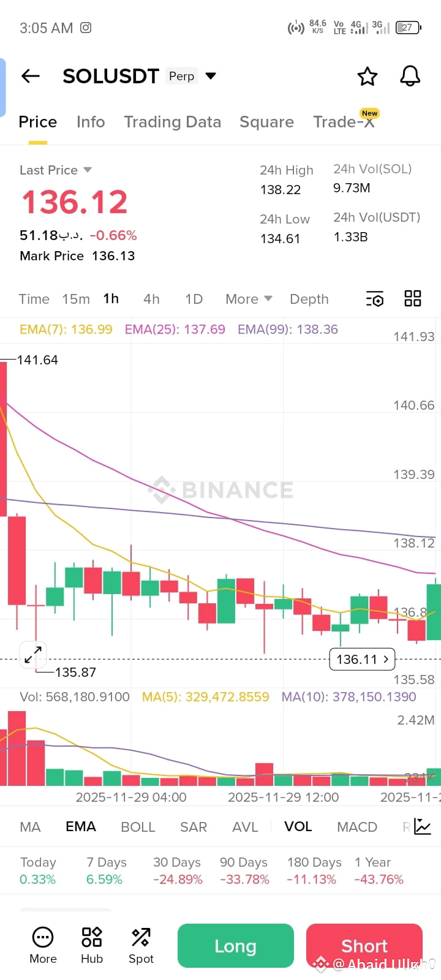The image size is (441, 980).
Task: Tap Instagram icon in status bar
Action: [x=86, y=28]
